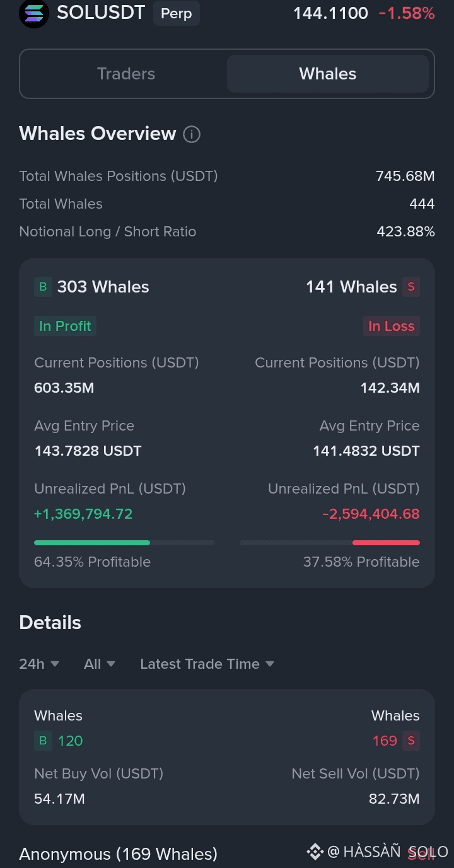
Task: Click the green B icon beside 303 Whales
Action: tap(43, 287)
